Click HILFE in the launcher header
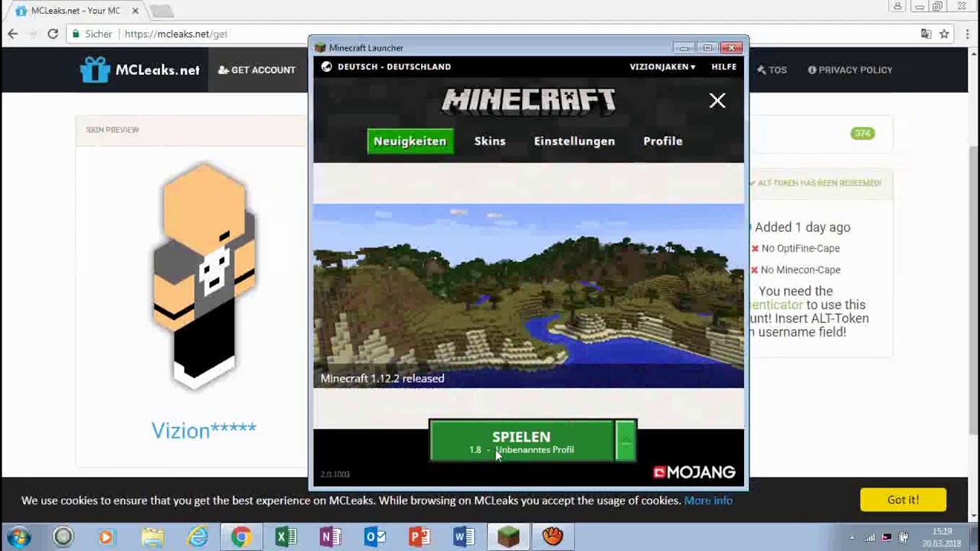Image resolution: width=980 pixels, height=551 pixels. pyautogui.click(x=724, y=67)
